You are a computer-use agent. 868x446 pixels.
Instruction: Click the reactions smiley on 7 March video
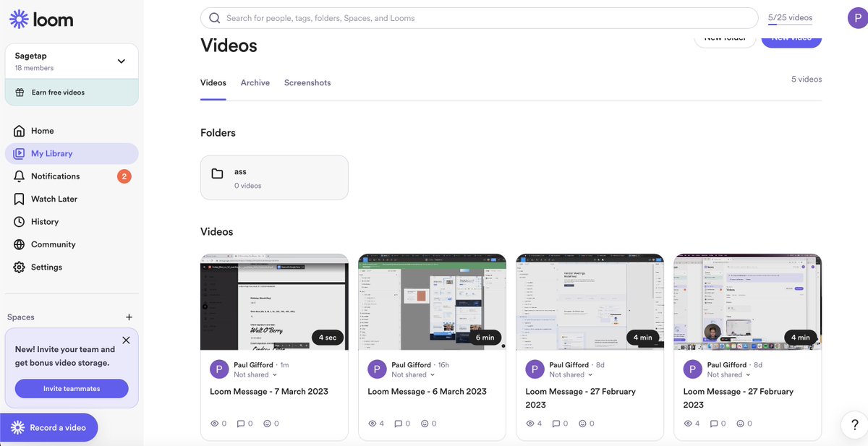267,424
